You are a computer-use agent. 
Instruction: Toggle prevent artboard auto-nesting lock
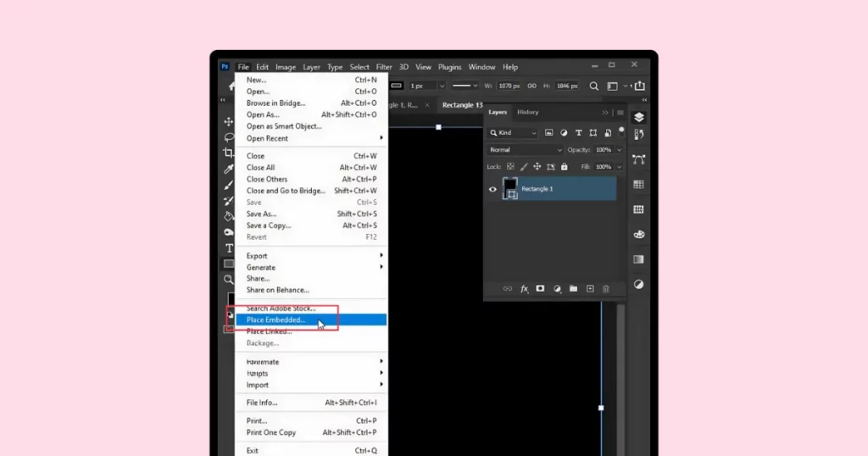(x=551, y=167)
